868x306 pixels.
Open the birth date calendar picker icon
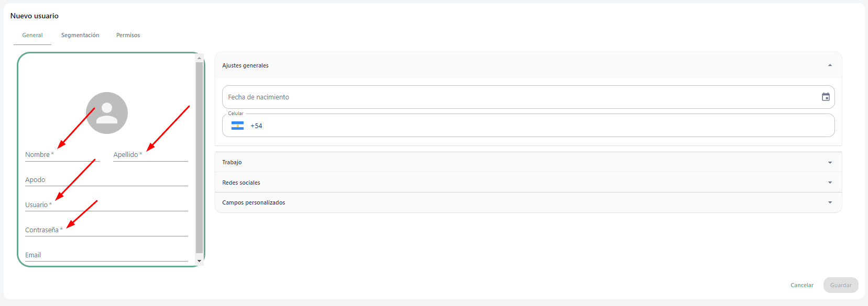click(x=826, y=97)
